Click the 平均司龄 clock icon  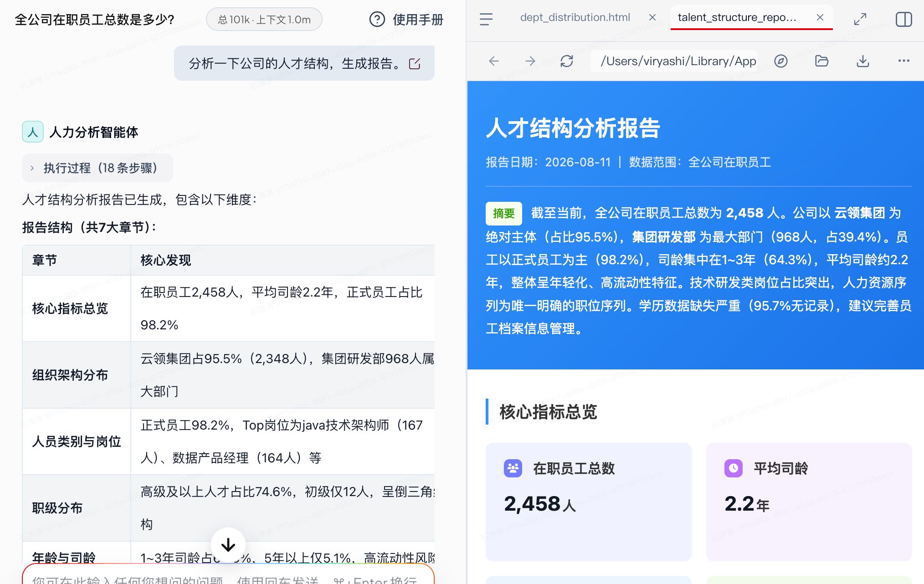734,468
